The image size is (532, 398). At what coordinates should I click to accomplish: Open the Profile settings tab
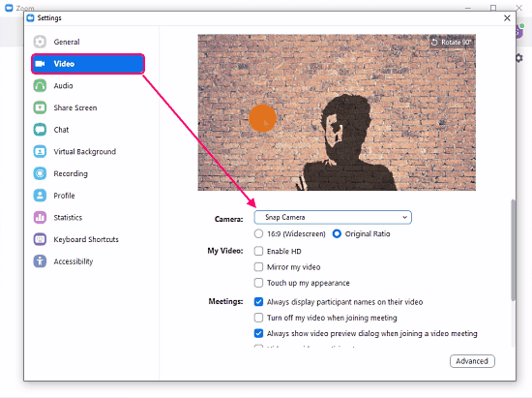click(x=88, y=196)
